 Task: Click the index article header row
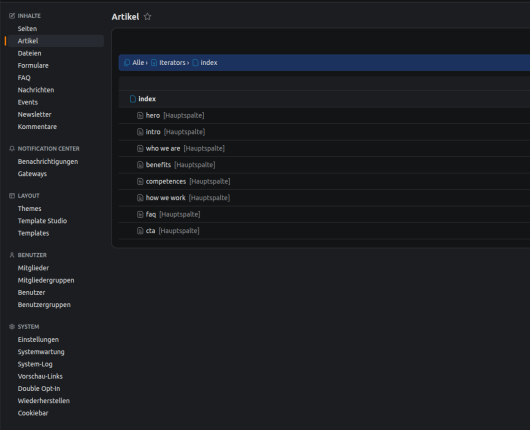(x=324, y=99)
